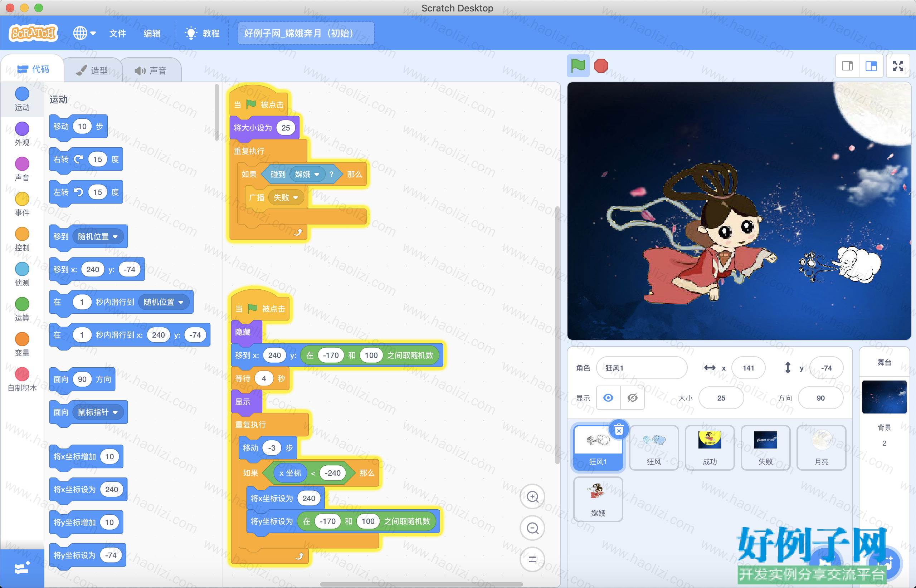Viewport: 916px width, 588px height.
Task: Switch to the 代码 tab
Action: [33, 69]
